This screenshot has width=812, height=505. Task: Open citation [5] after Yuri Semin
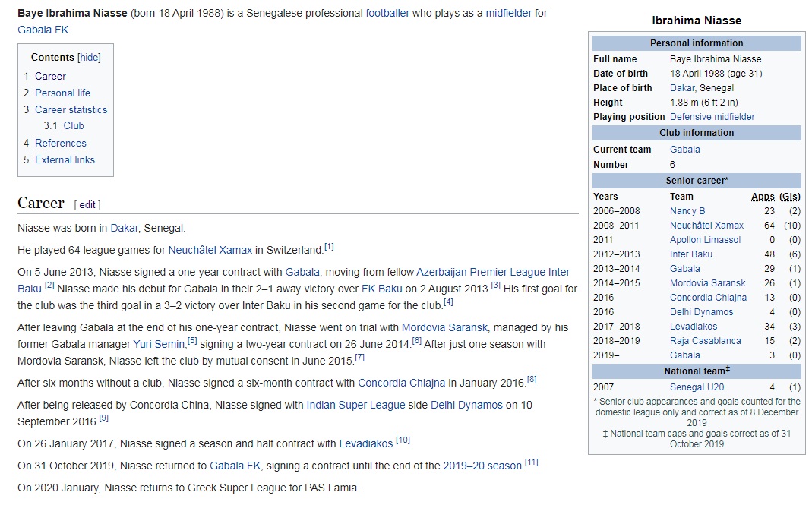[192, 341]
